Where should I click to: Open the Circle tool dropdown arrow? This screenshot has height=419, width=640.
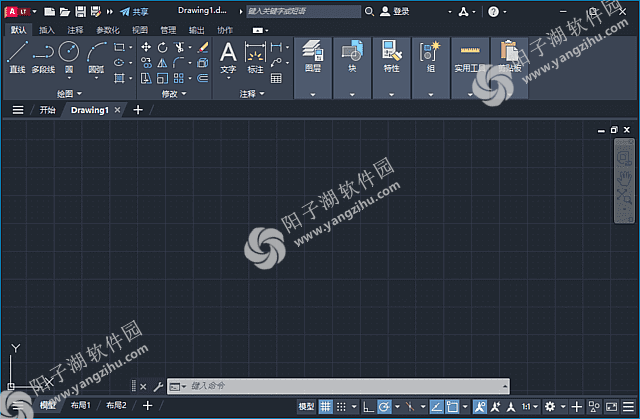(x=69, y=78)
